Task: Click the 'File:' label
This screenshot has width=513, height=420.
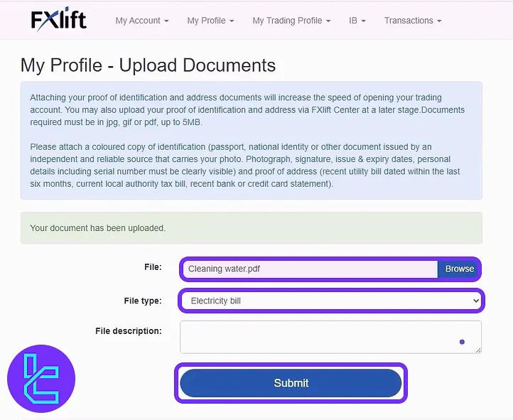Action: point(153,267)
